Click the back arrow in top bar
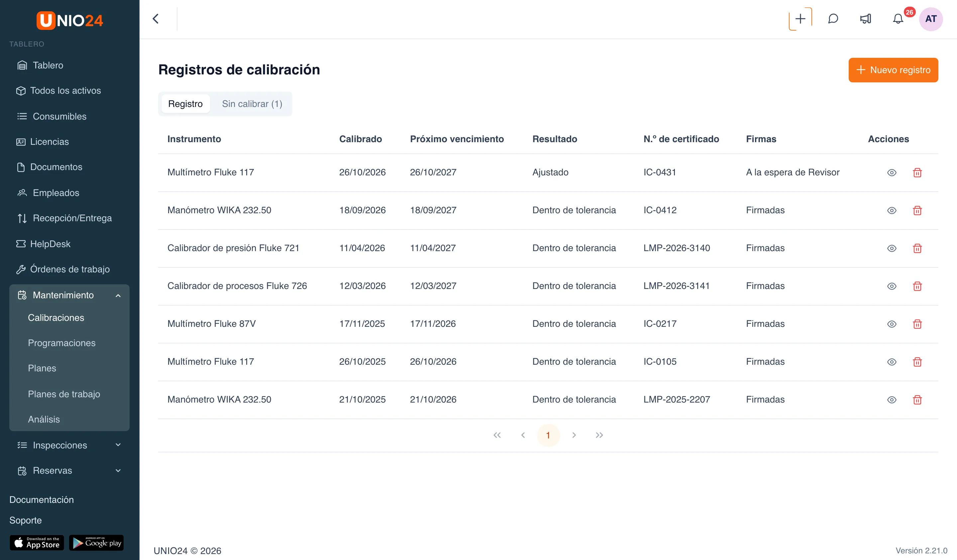 156,19
